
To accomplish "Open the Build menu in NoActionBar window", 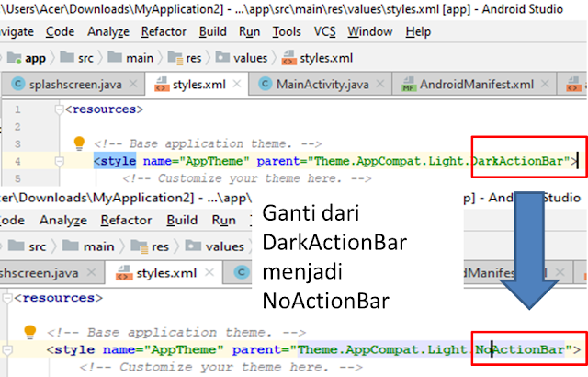I will coord(182,220).
